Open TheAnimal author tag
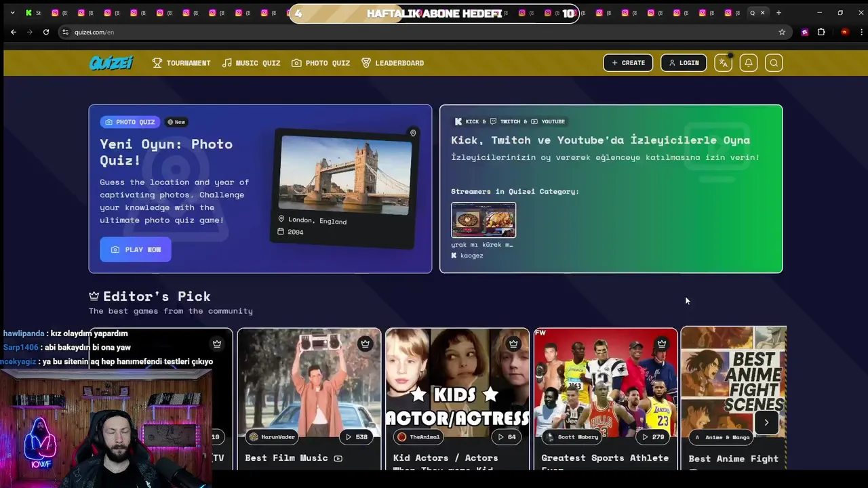 click(x=420, y=437)
